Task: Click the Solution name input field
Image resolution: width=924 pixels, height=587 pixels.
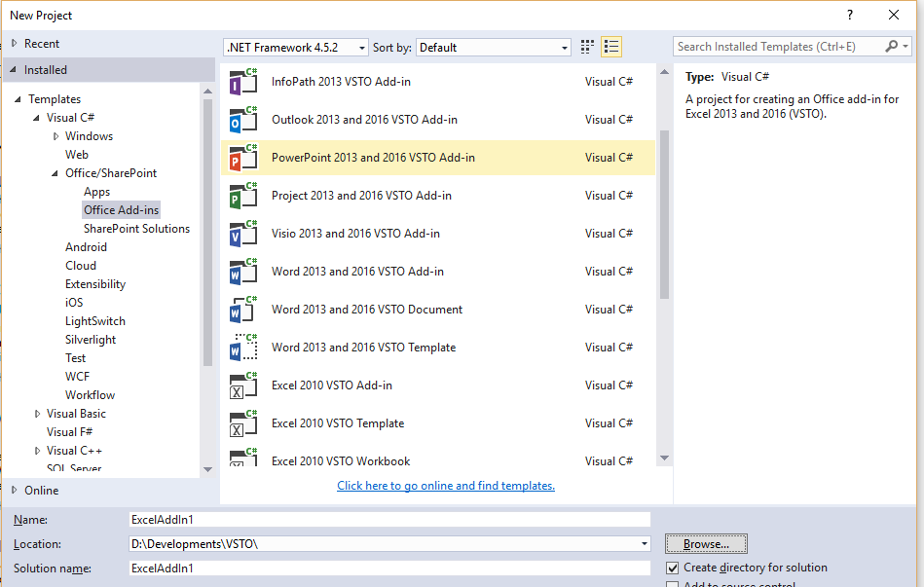Action: 389,569
